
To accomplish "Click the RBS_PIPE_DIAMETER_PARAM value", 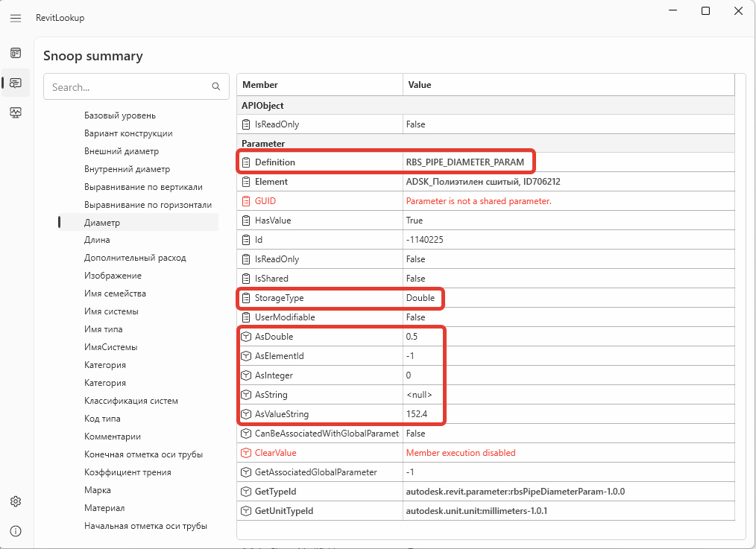I will point(464,162).
